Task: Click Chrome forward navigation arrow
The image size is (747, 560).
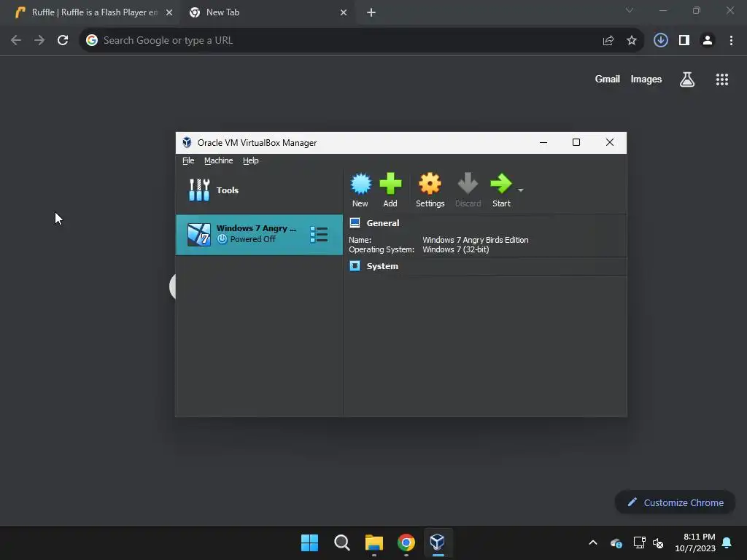Action: (x=39, y=41)
